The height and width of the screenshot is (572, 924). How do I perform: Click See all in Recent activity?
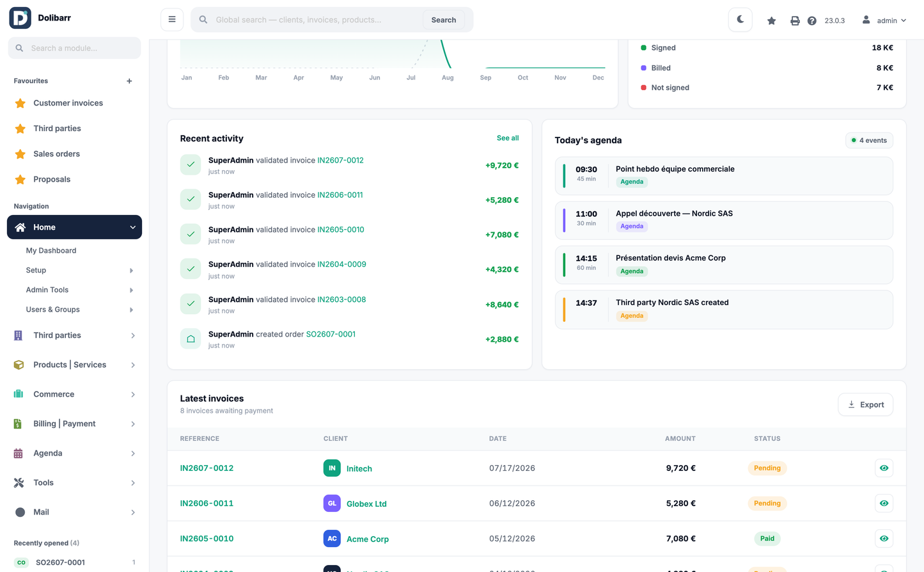[508, 138]
